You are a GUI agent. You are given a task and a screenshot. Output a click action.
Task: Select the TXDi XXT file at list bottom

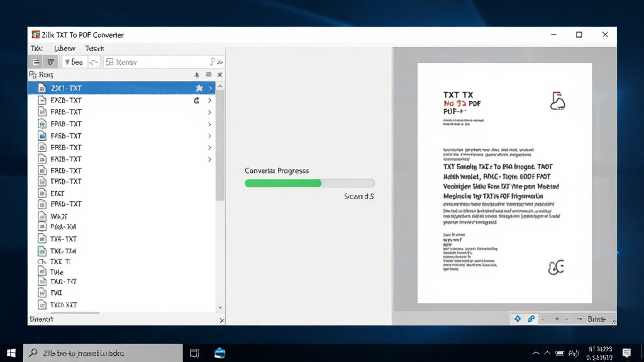[x=121, y=305]
